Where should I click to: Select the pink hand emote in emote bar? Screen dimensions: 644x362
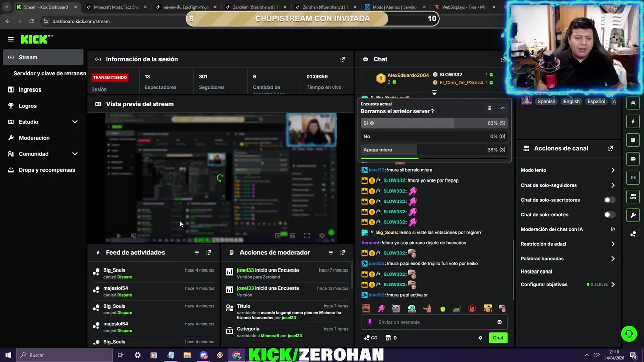(x=381, y=309)
